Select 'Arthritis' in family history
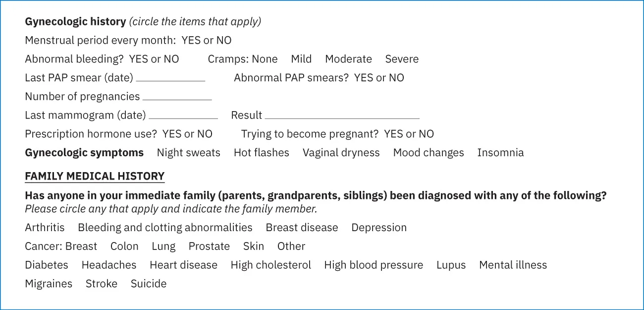The image size is (644, 310). point(45,228)
